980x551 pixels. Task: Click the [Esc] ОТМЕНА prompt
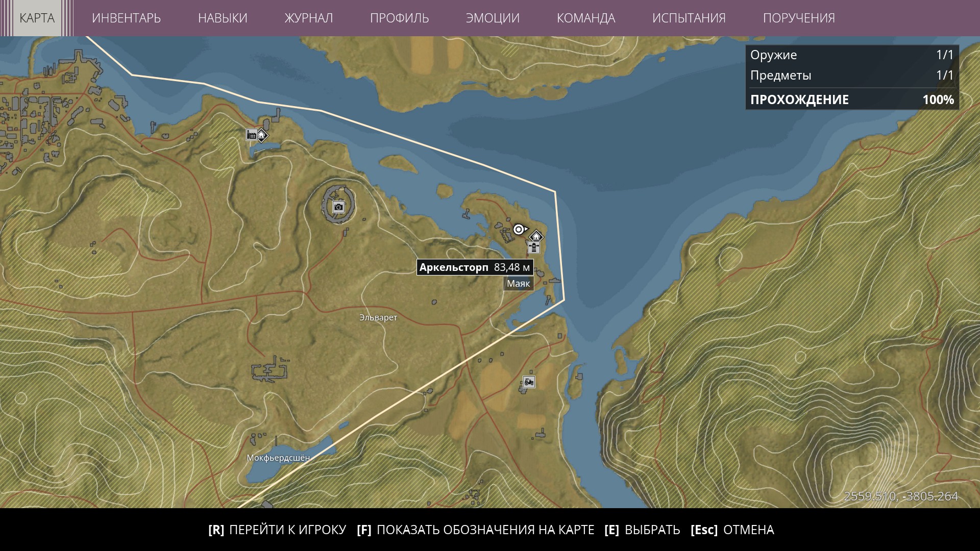coord(732,530)
